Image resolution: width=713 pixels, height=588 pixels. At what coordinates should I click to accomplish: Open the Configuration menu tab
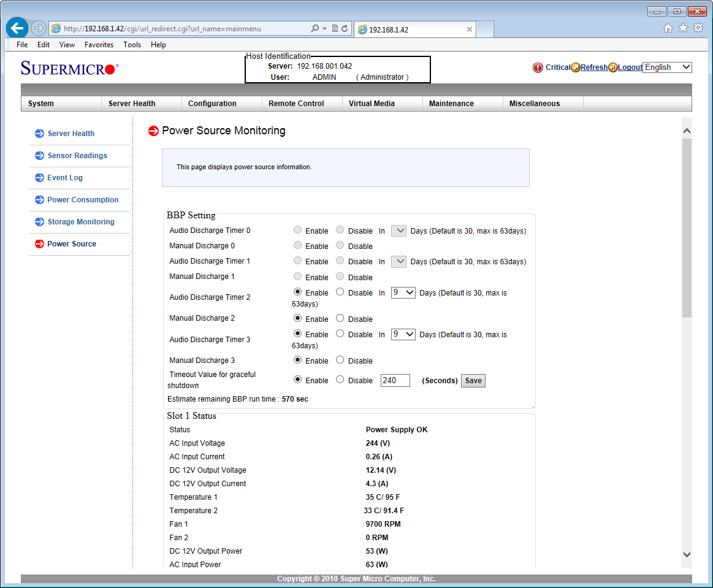222,104
